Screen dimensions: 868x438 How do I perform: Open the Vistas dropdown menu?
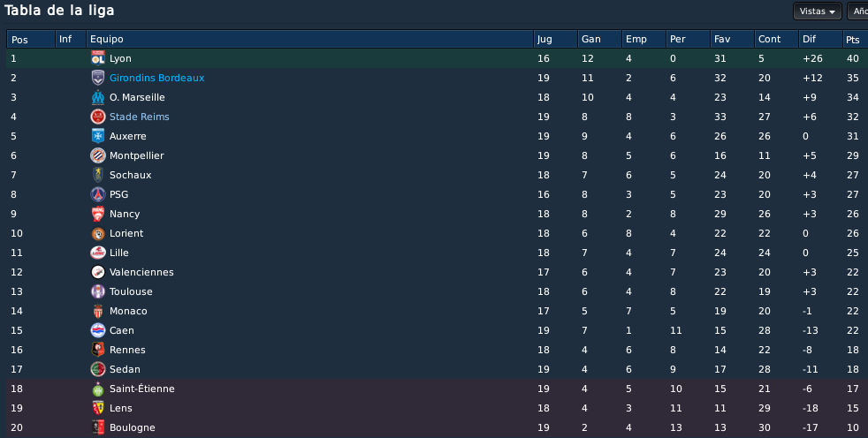click(x=817, y=11)
